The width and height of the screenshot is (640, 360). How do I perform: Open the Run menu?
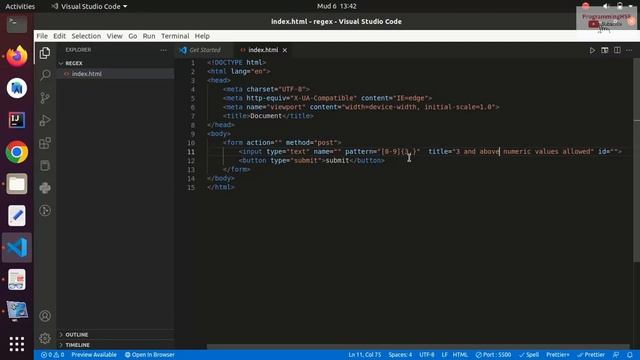(149, 36)
